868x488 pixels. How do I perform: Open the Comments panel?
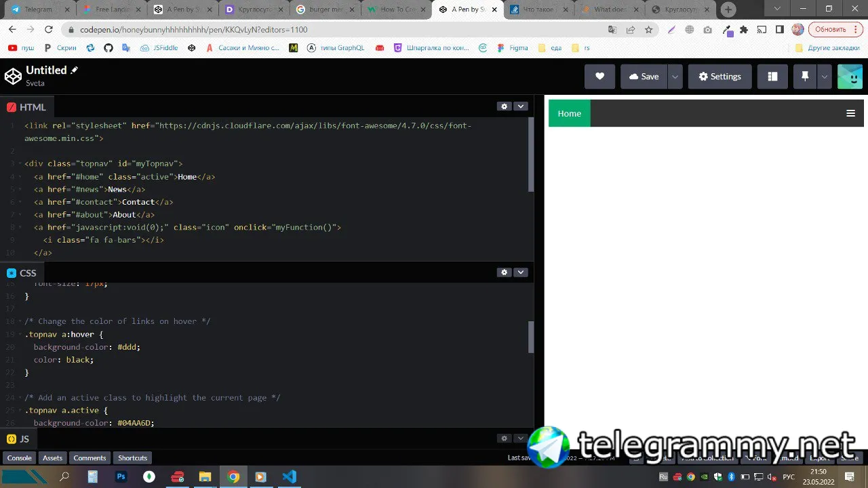90,458
